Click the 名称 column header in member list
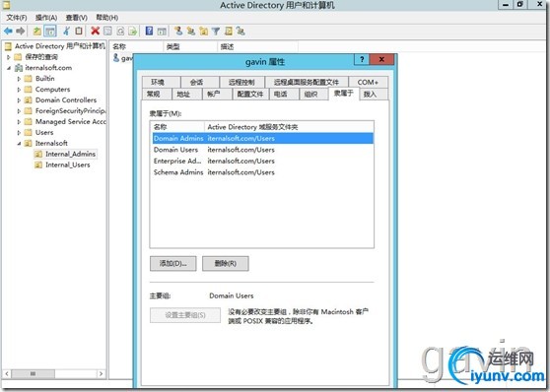Screen dimensions: 550x392 tap(177, 127)
